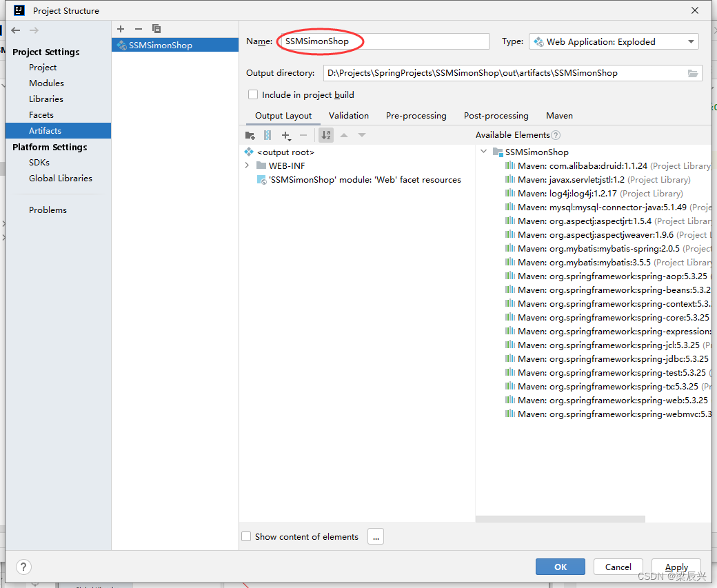Toggle sorting elements by name and type

326,135
